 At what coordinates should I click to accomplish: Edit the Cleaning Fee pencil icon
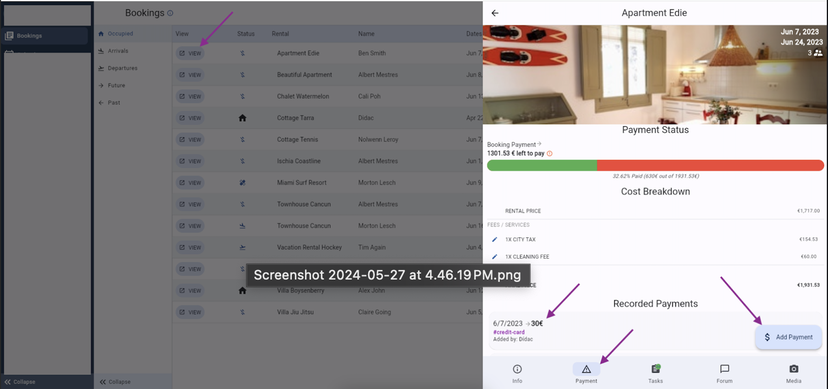[x=495, y=257]
